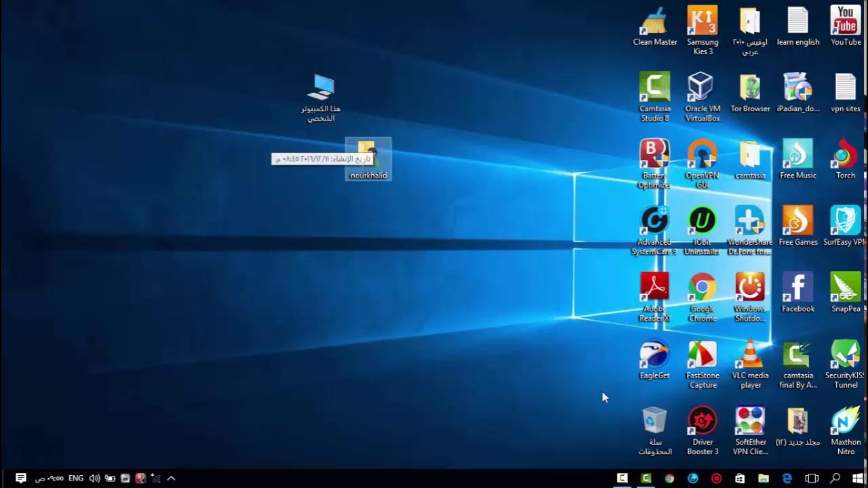Open the Clean Master desktop shortcut
The height and width of the screenshot is (488, 868).
[x=654, y=26]
